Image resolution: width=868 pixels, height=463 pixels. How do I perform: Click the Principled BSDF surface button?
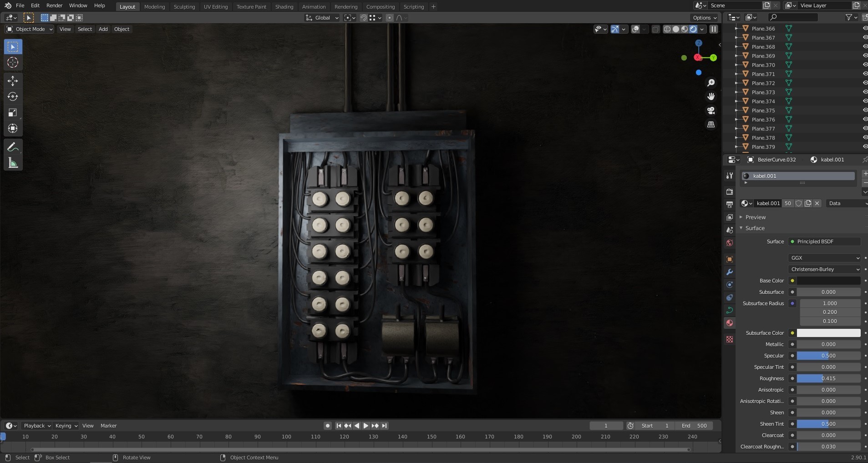[x=824, y=242]
